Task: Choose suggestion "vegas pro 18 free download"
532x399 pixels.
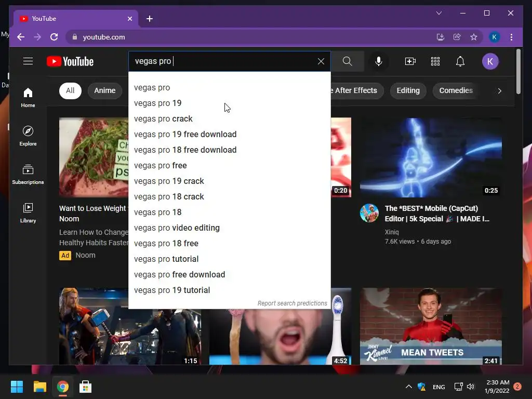Action: 229,150
